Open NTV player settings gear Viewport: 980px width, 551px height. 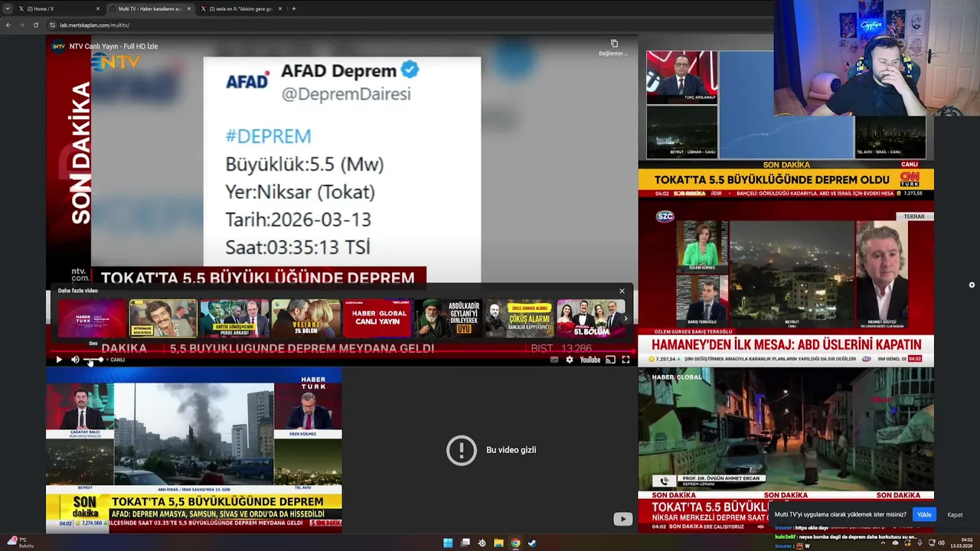569,360
